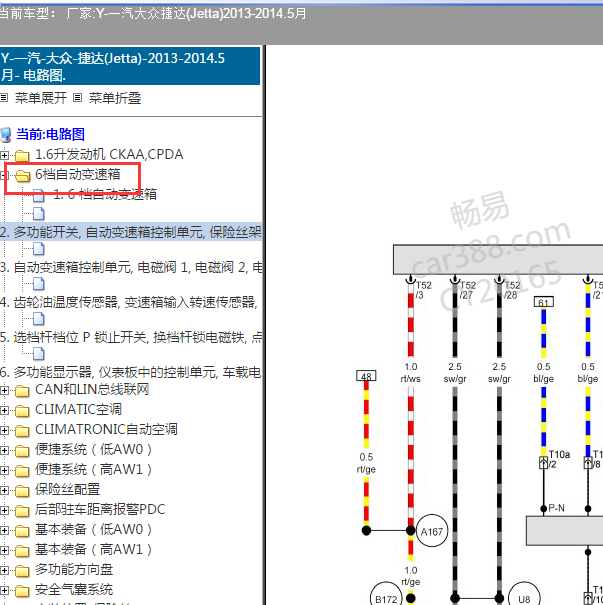Expand the 多功能方向盘 node

[x=4, y=571]
